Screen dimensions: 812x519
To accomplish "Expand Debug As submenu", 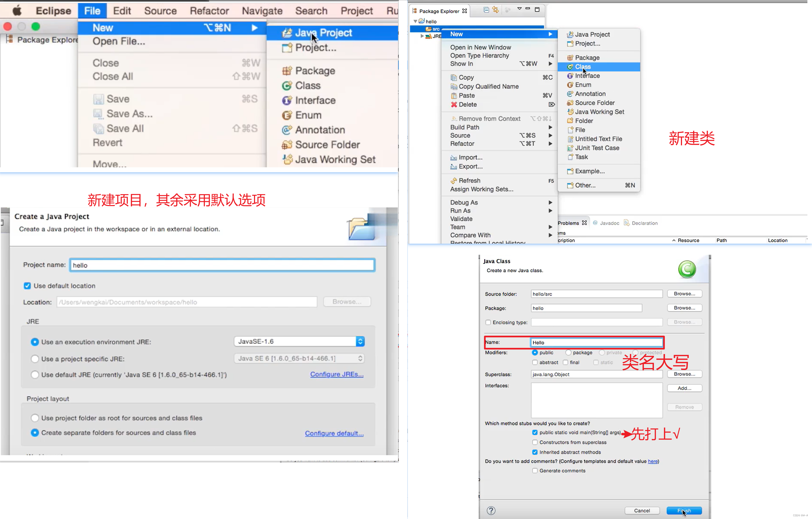I will click(x=499, y=203).
